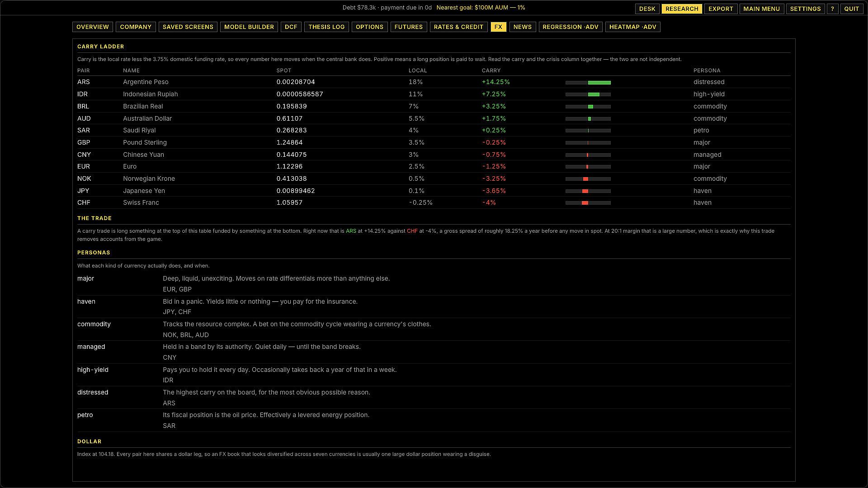Click the high-yield persona definition label

click(93, 370)
